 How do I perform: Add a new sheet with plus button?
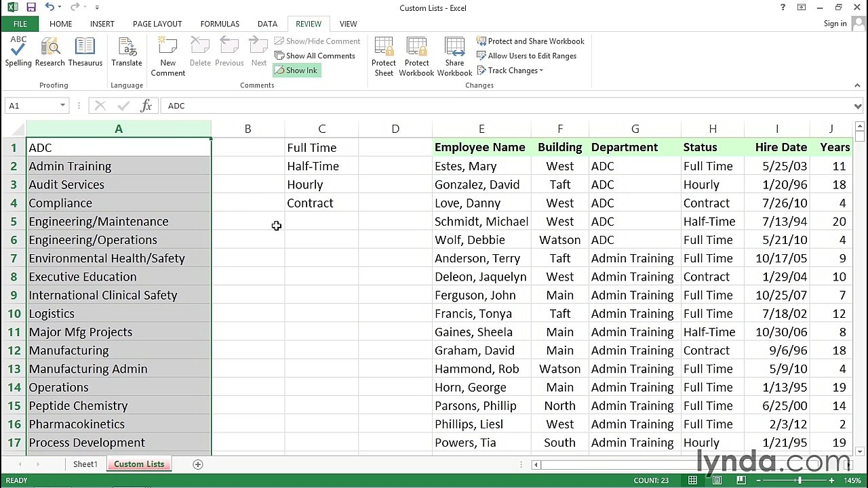tap(198, 464)
